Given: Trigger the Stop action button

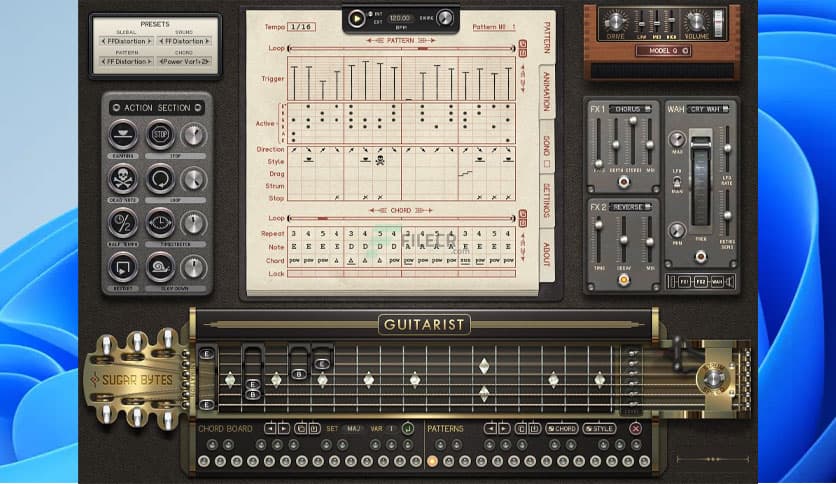Looking at the screenshot, I should click(x=160, y=134).
